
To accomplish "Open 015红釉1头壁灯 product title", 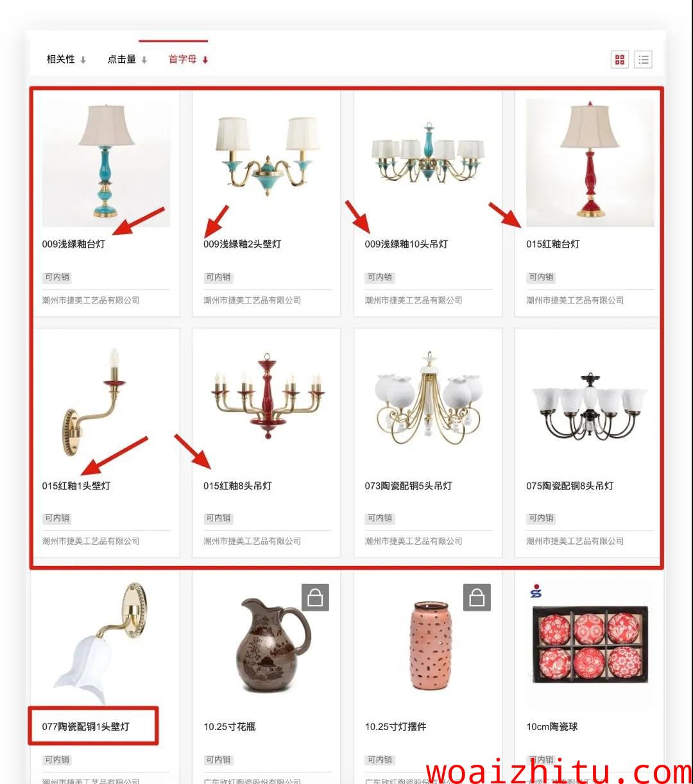I will pyautogui.click(x=76, y=486).
